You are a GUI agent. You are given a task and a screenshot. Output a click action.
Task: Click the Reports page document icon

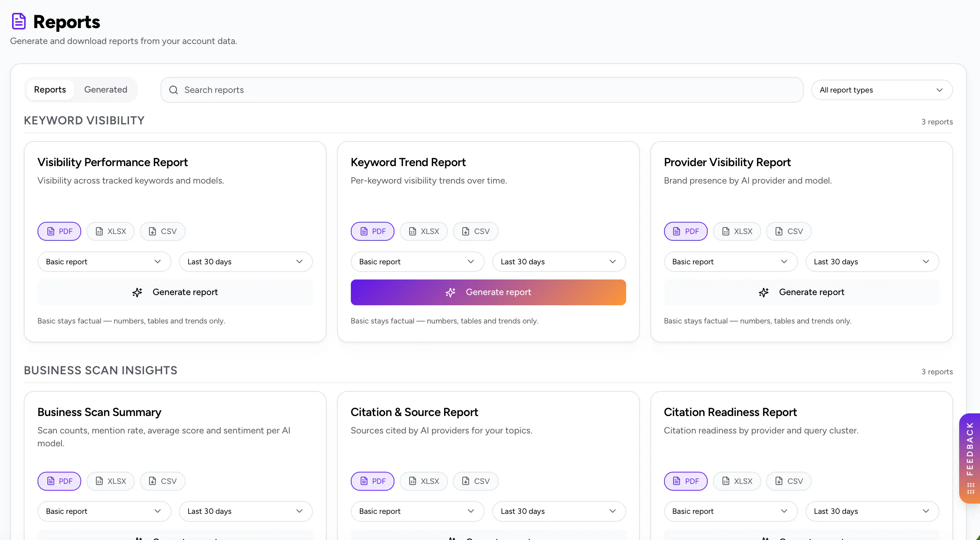click(19, 21)
